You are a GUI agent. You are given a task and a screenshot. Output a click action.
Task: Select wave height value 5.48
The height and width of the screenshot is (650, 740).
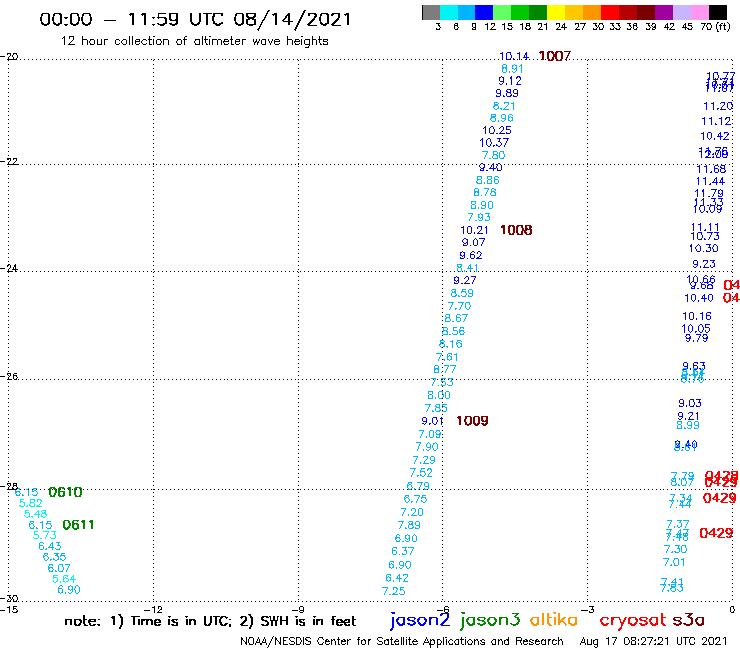35,514
